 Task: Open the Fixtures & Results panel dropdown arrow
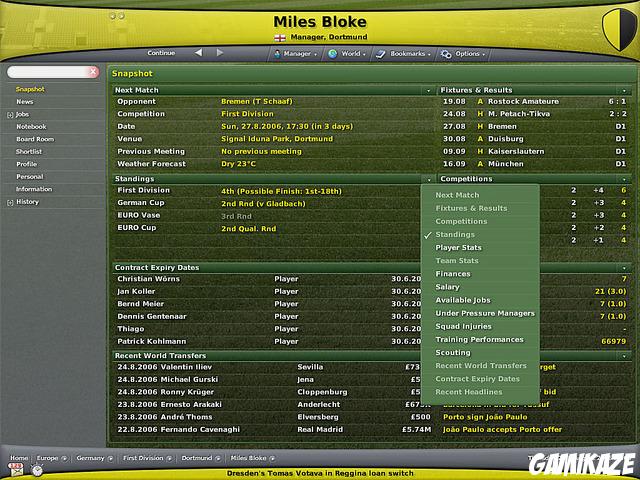(624, 91)
